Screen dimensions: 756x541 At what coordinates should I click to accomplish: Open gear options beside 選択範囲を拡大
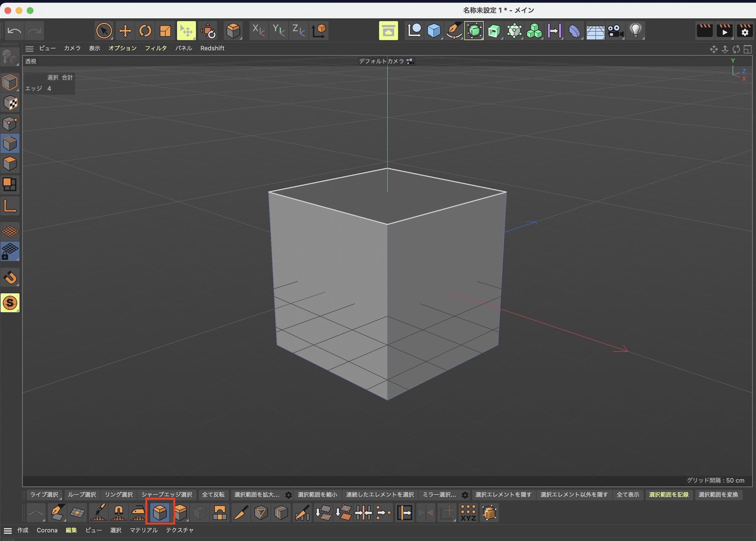288,495
